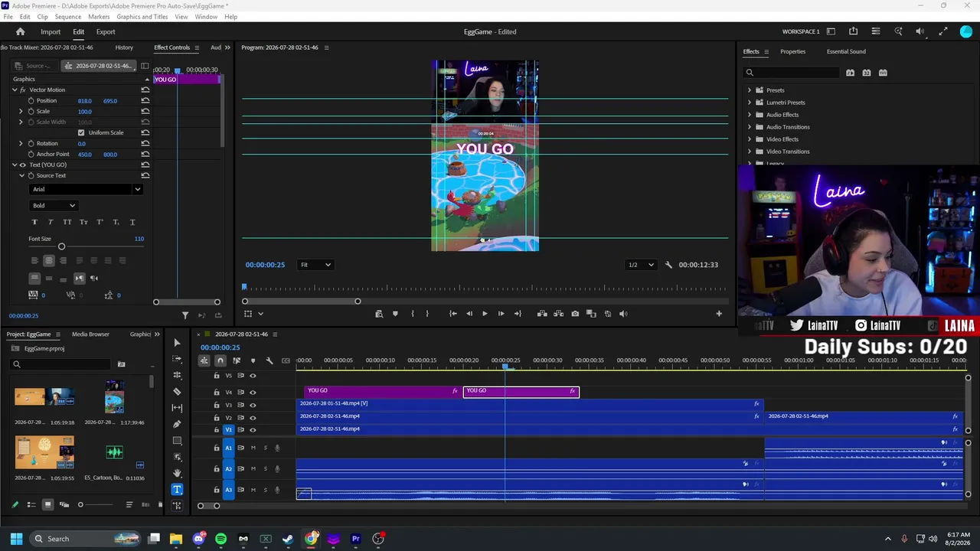The image size is (980, 551).
Task: Click Project panel thumbnail zoom slider
Action: point(80,504)
